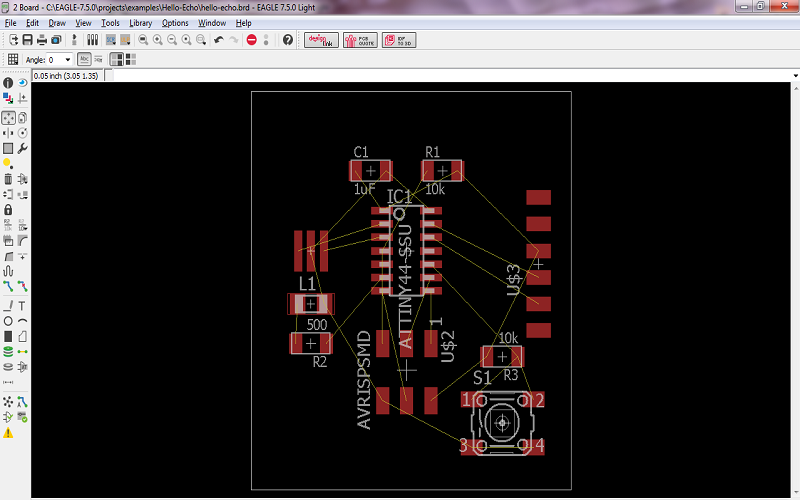
Task: Switch to schematic editor icon
Action: (x=74, y=40)
